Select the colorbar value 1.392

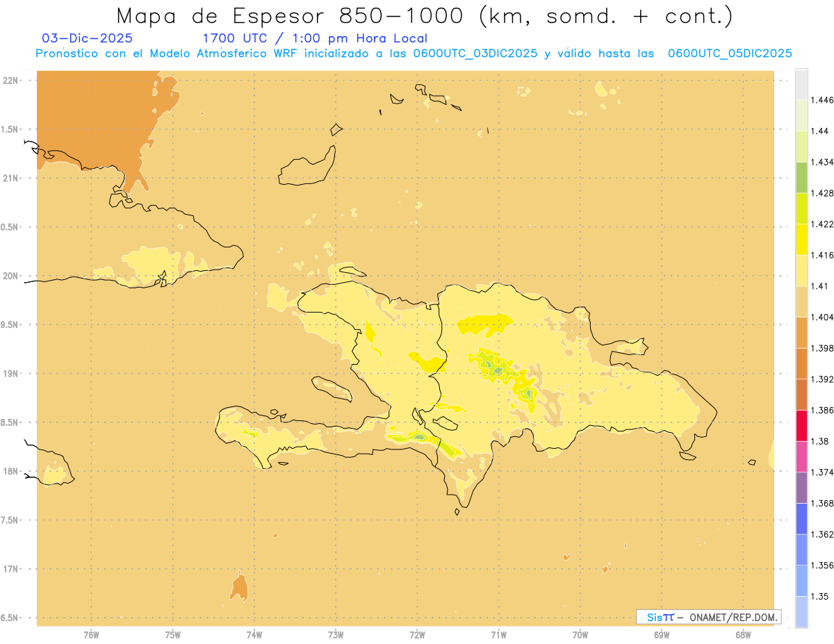point(824,379)
